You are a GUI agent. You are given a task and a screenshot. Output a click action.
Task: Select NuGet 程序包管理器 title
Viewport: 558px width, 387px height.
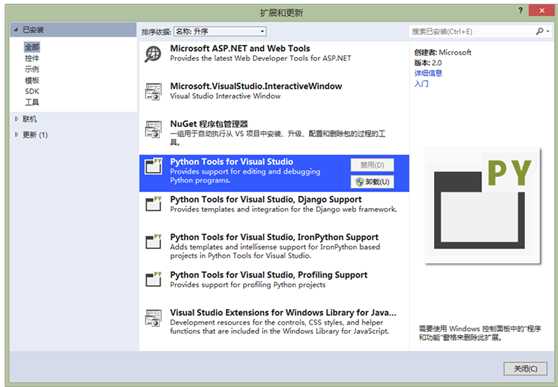(209, 124)
